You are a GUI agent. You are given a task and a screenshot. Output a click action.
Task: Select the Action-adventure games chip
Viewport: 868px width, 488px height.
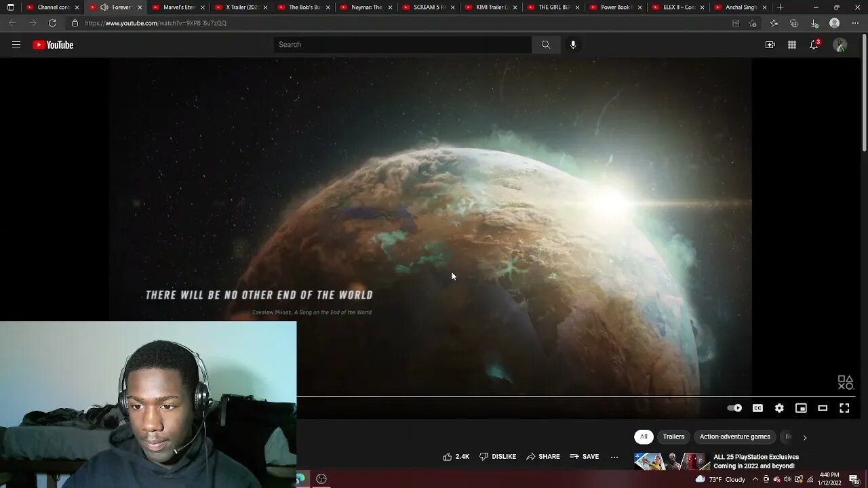coord(734,437)
